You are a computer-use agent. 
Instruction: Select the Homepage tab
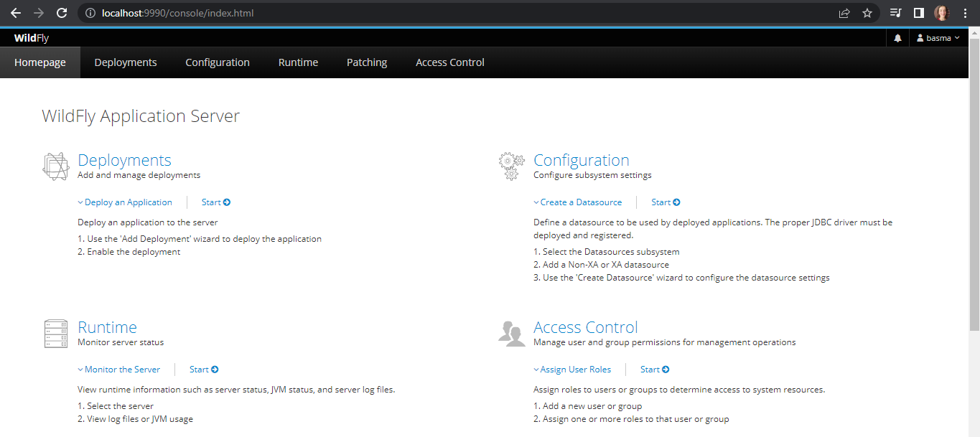[40, 62]
